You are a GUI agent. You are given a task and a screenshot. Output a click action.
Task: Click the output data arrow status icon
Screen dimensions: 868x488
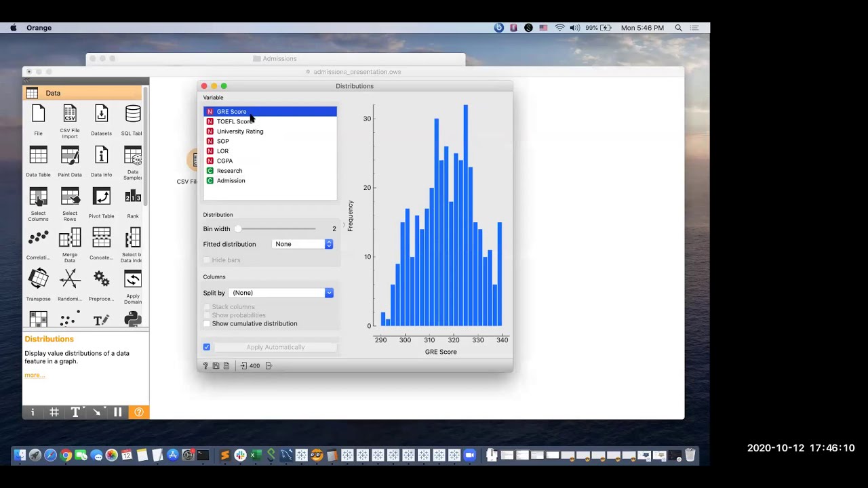click(x=269, y=366)
